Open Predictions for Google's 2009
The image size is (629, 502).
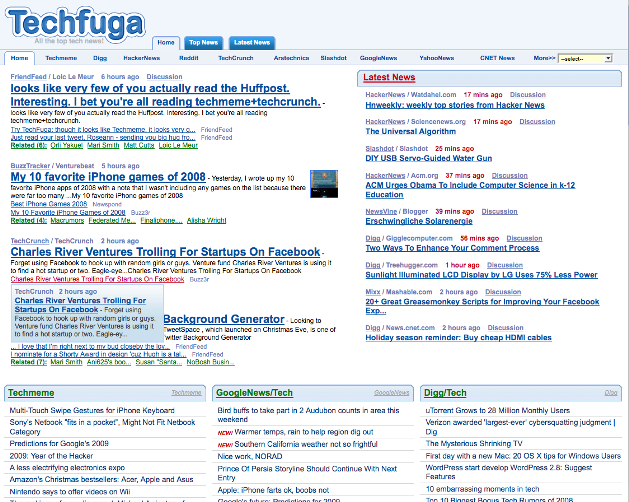(x=59, y=443)
